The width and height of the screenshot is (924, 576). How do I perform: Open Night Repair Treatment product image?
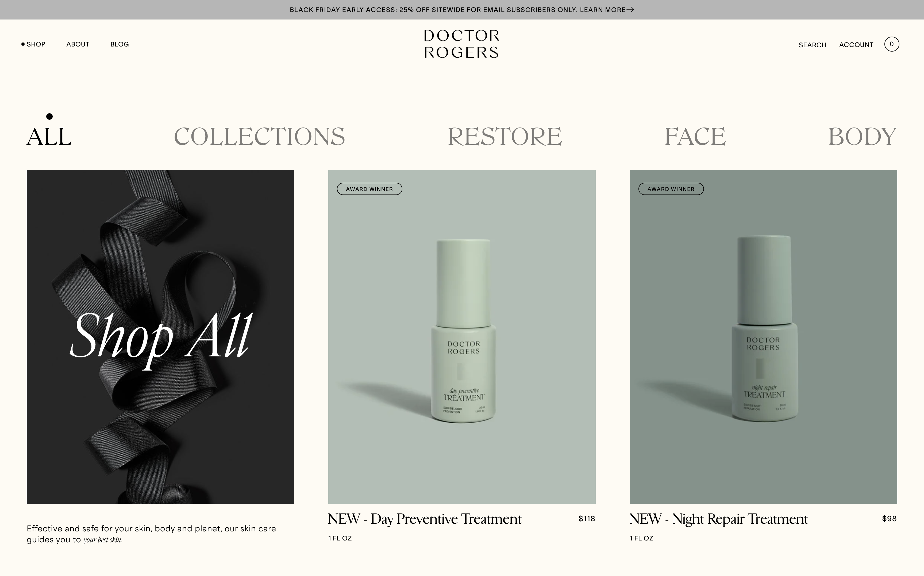[x=763, y=337]
